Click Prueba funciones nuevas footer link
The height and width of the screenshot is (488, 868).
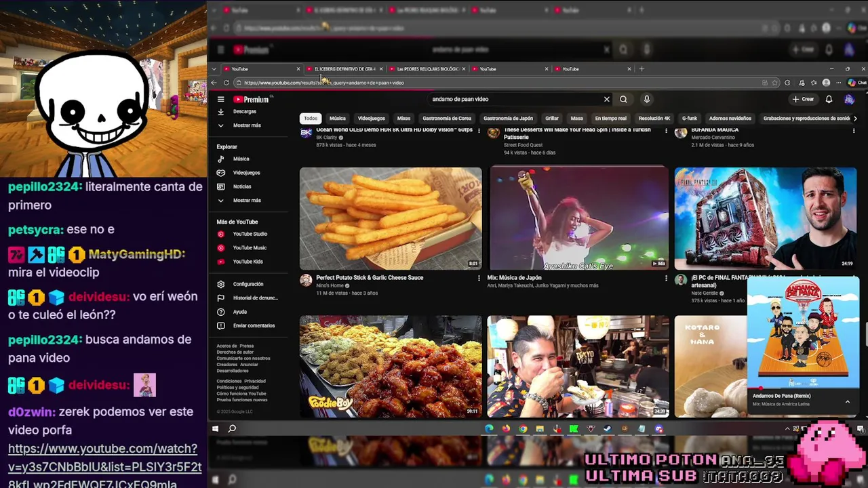coord(241,400)
